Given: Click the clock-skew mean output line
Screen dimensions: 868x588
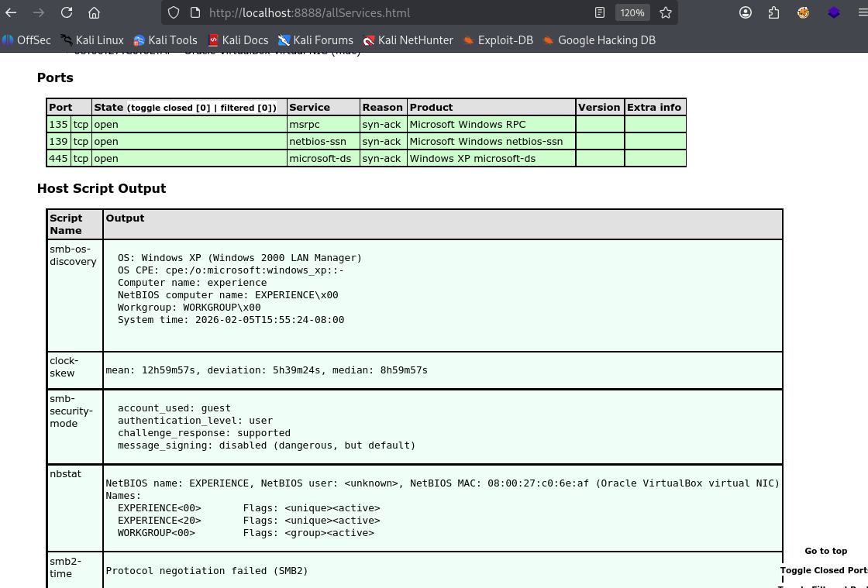Looking at the screenshot, I should point(267,370).
